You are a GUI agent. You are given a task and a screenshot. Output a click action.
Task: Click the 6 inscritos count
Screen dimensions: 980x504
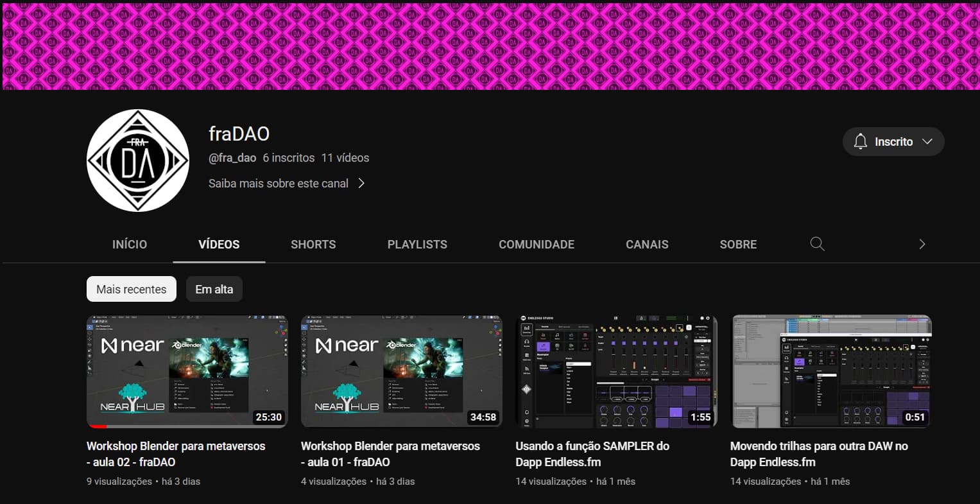[289, 157]
